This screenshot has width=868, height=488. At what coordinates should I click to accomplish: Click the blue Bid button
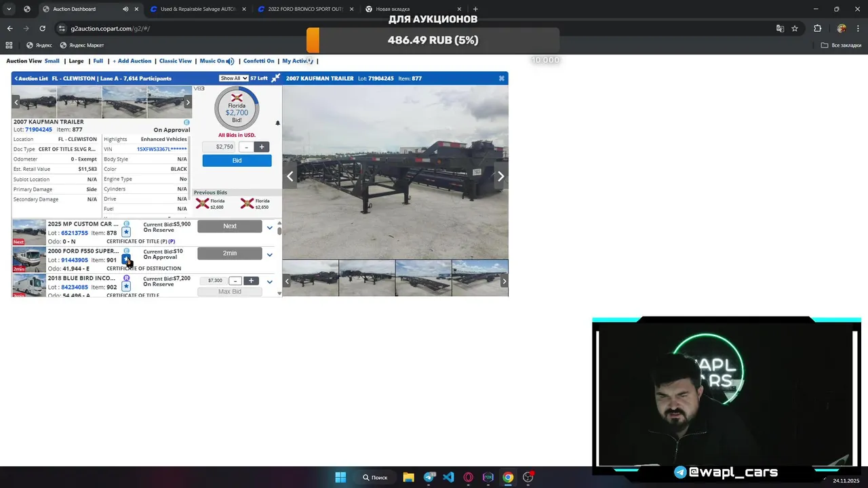[x=237, y=161]
